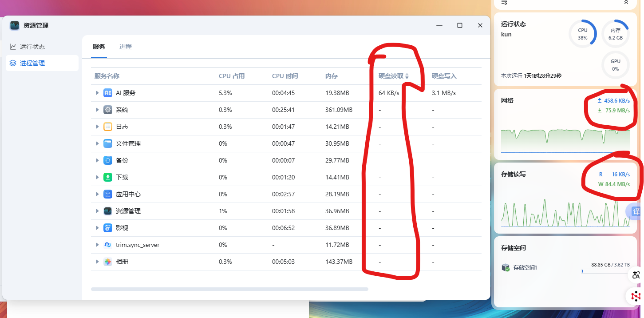This screenshot has width=644, height=318.
Task: Click the 5.3% CPU usage cell
Action: pos(225,93)
